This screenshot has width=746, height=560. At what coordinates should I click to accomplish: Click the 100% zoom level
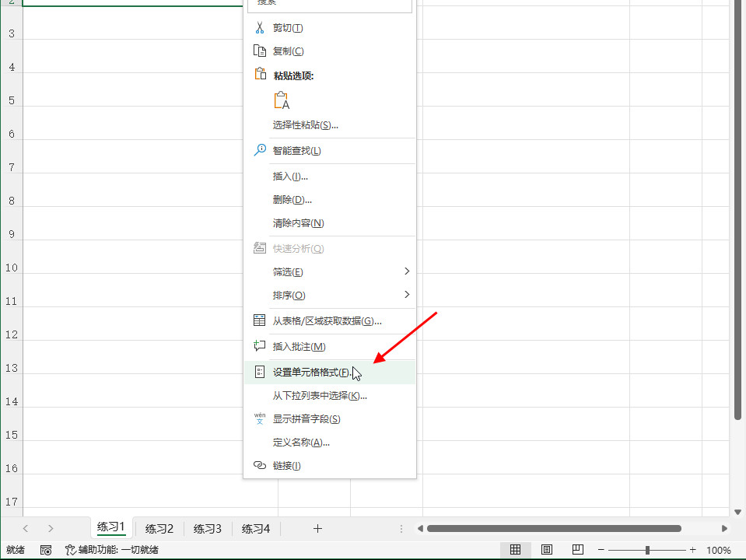tap(719, 550)
